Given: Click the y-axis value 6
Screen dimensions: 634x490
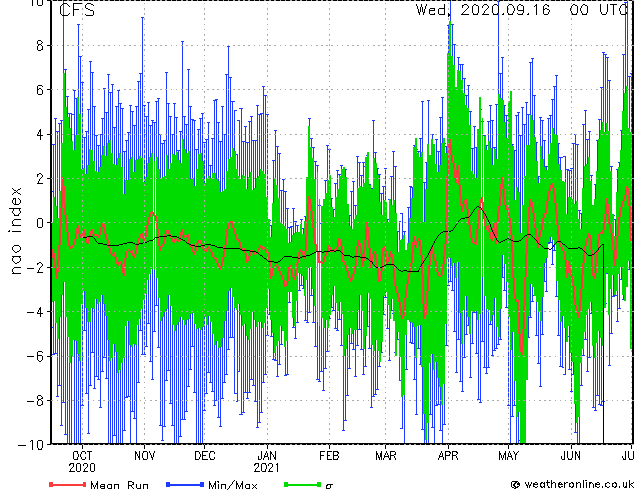Looking at the screenshot, I should (x=39, y=90).
